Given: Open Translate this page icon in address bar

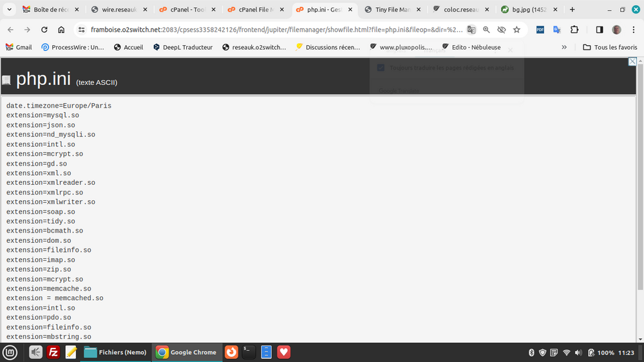Looking at the screenshot, I should (471, 30).
